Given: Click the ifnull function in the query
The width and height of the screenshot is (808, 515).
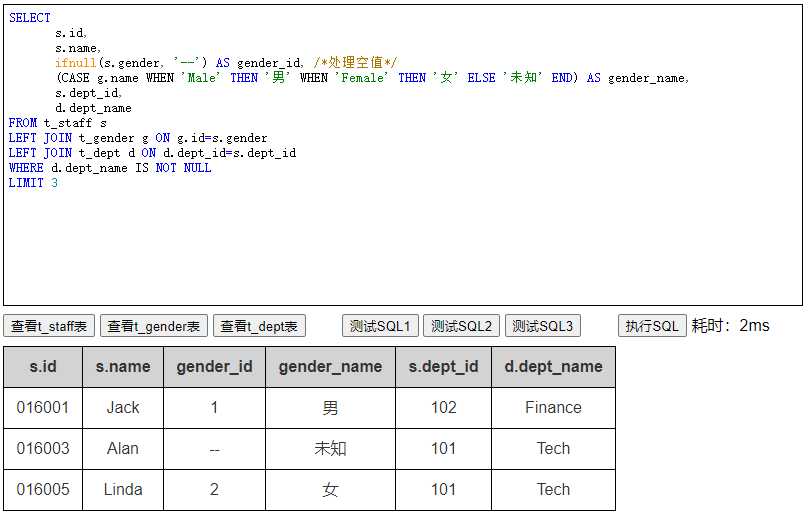Looking at the screenshot, I should (76, 63).
